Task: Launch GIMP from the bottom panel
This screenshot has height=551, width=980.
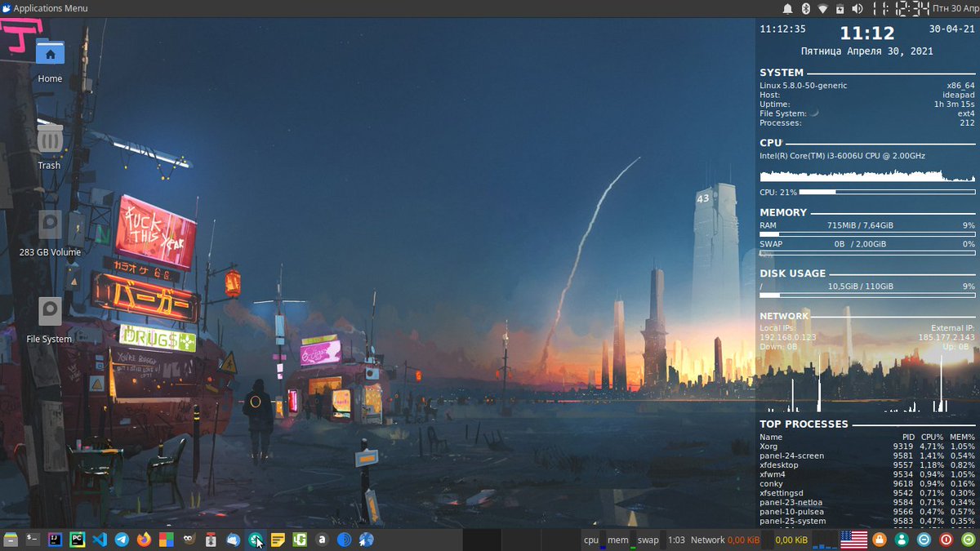Action: point(189,540)
